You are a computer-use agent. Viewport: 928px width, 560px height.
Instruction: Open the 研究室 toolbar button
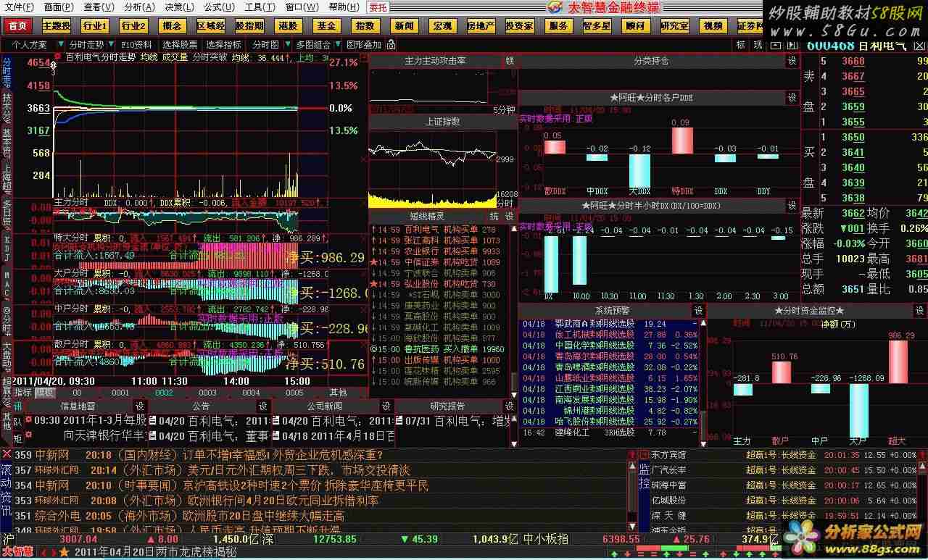[674, 25]
